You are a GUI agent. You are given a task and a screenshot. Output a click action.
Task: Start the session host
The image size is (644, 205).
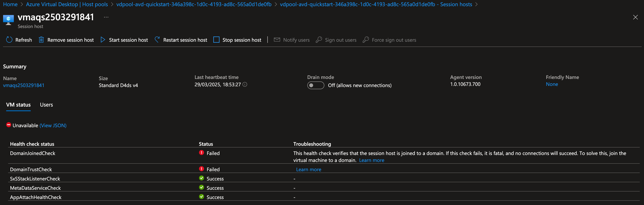(124, 40)
